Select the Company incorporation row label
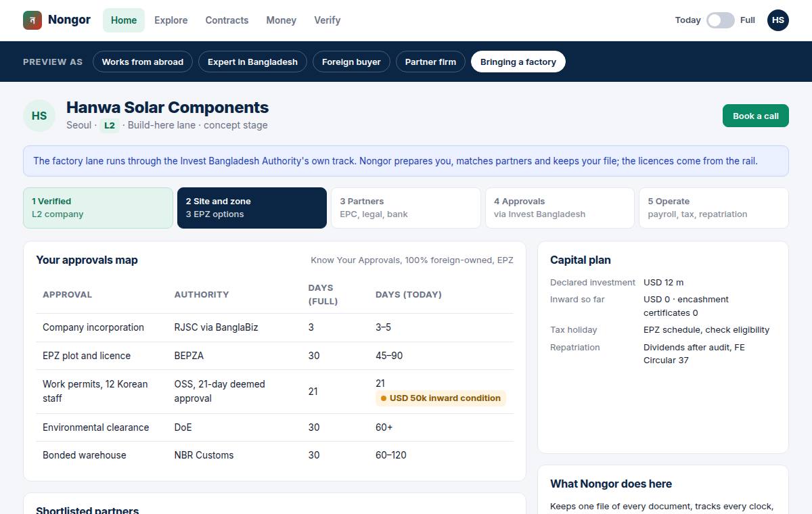Image resolution: width=812 pixels, height=514 pixels. pyautogui.click(x=93, y=327)
